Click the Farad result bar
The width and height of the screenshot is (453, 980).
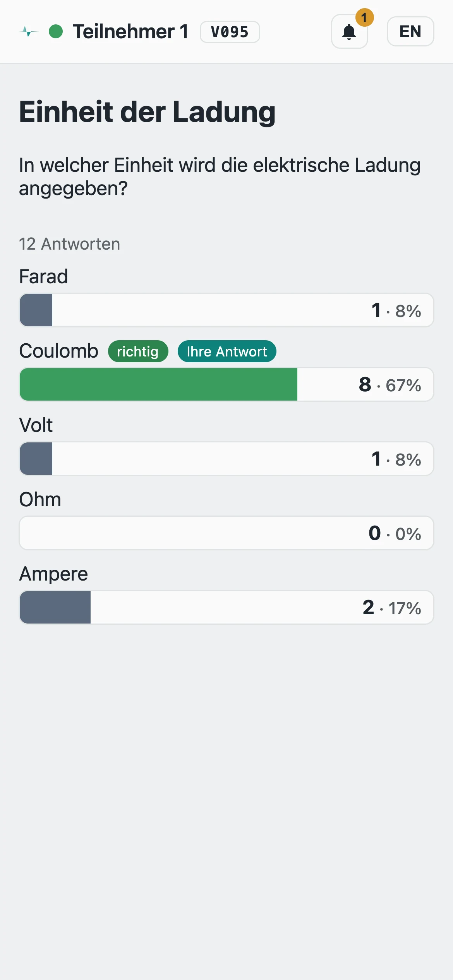[226, 310]
